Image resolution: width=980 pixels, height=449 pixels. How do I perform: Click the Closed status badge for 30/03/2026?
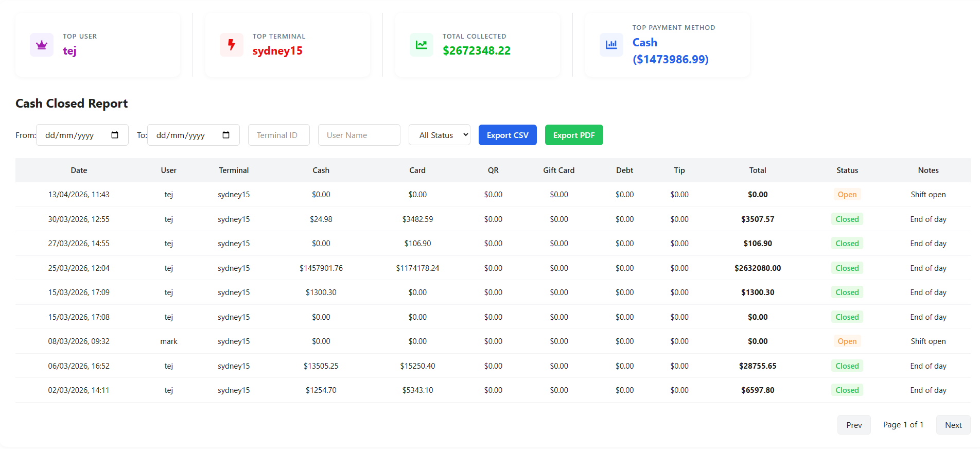pos(847,219)
